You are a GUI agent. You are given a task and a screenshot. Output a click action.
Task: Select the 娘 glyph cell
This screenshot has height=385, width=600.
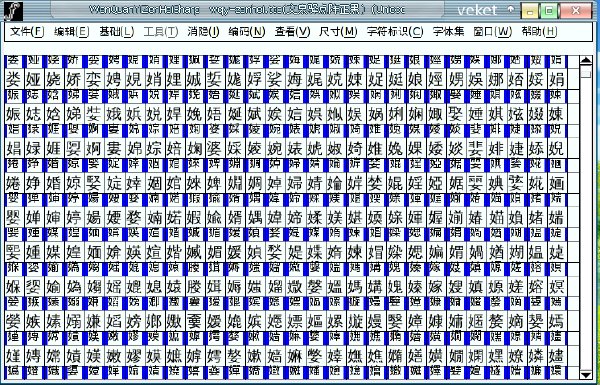tap(415, 79)
